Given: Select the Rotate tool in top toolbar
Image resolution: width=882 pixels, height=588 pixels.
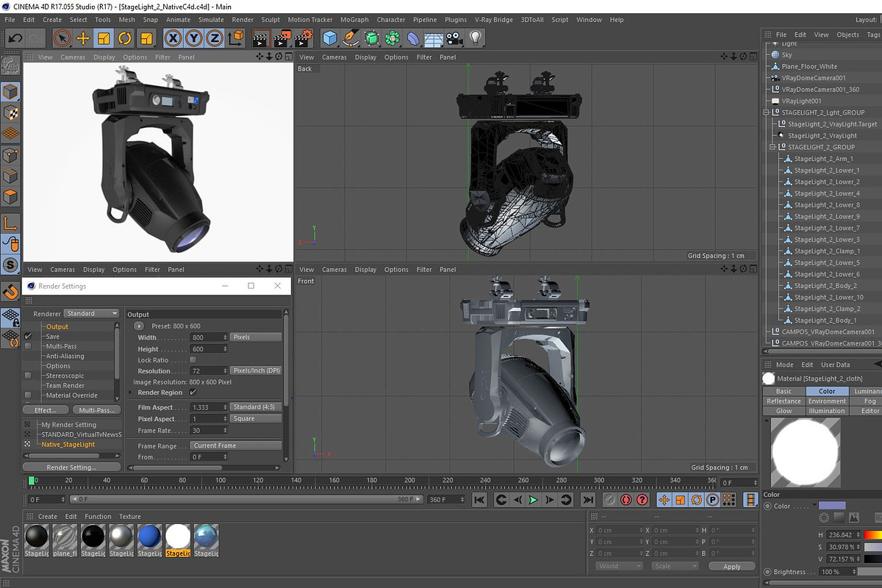Looking at the screenshot, I should click(x=125, y=37).
